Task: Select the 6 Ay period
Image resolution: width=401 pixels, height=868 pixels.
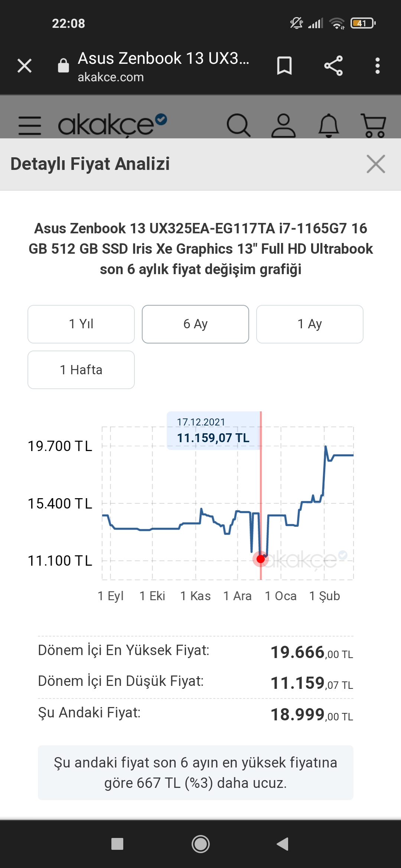Action: (195, 324)
